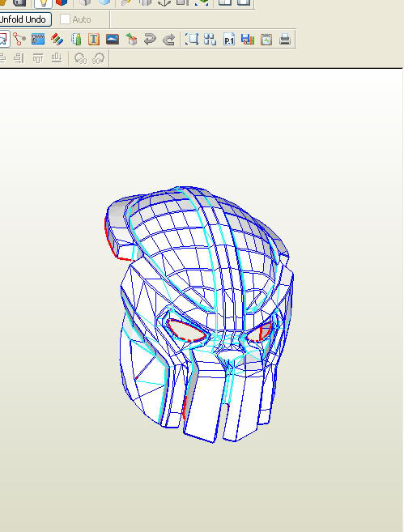
Task: Click the align bottom edges icon
Action: pyautogui.click(x=57, y=58)
